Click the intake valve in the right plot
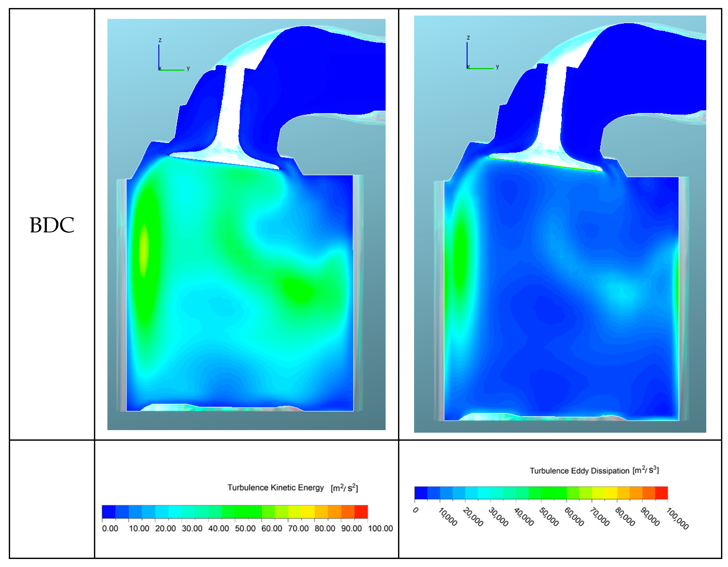 (550, 133)
